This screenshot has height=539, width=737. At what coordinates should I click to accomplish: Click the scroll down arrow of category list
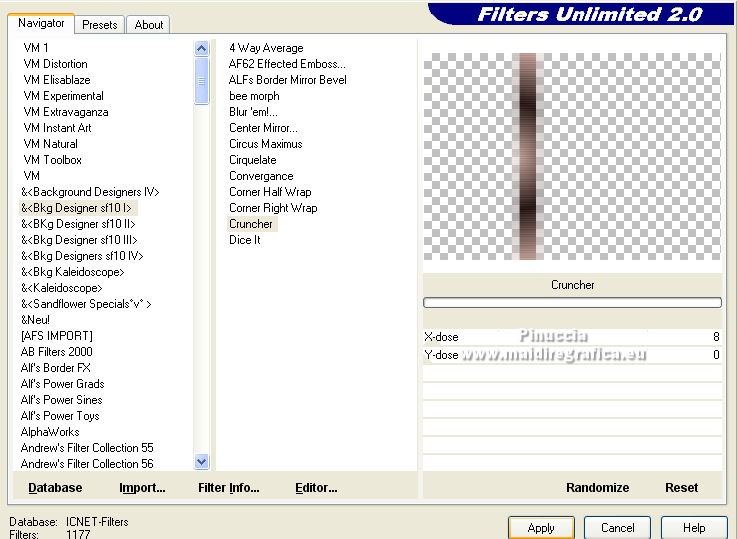[x=202, y=461]
